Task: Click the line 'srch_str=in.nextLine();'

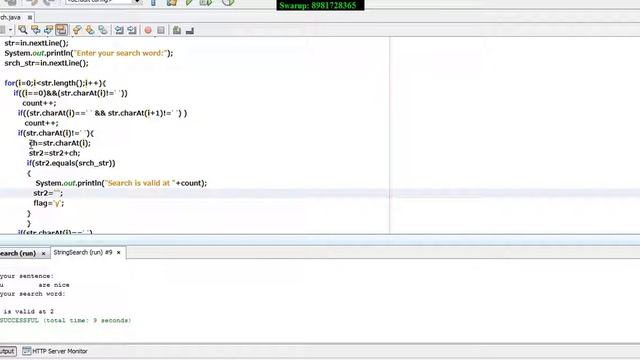Action: click(46, 63)
